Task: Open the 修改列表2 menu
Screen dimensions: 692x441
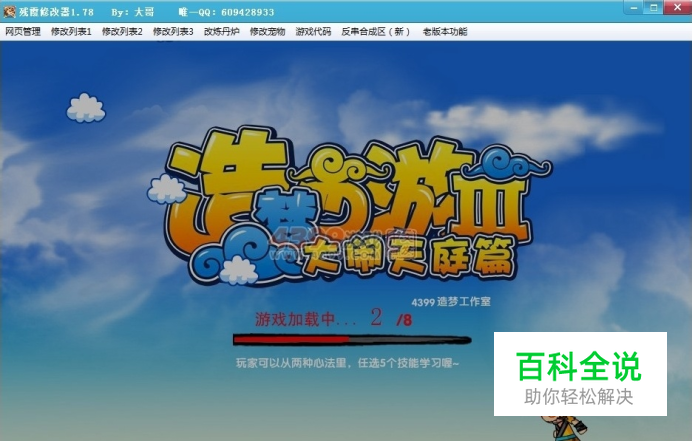Action: [122, 32]
